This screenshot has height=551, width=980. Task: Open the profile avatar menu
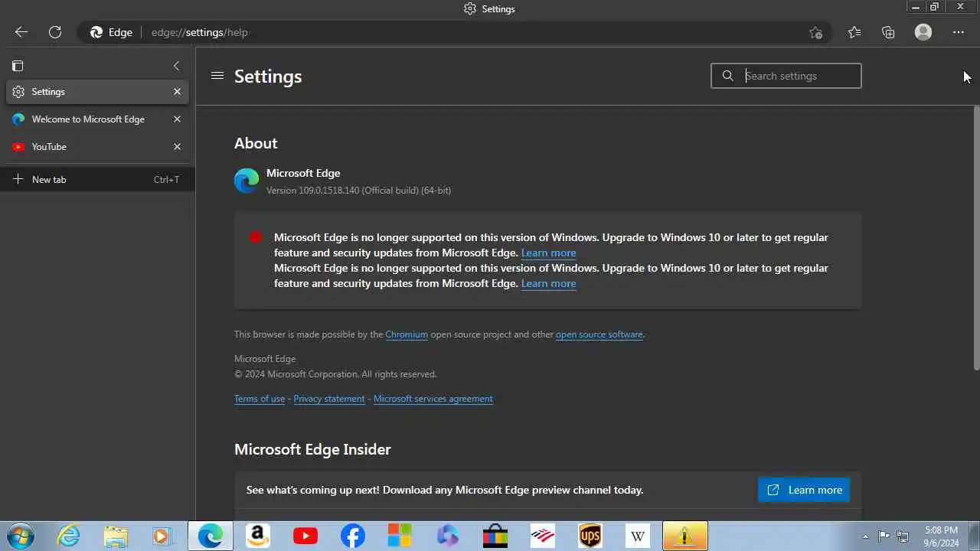(x=923, y=32)
